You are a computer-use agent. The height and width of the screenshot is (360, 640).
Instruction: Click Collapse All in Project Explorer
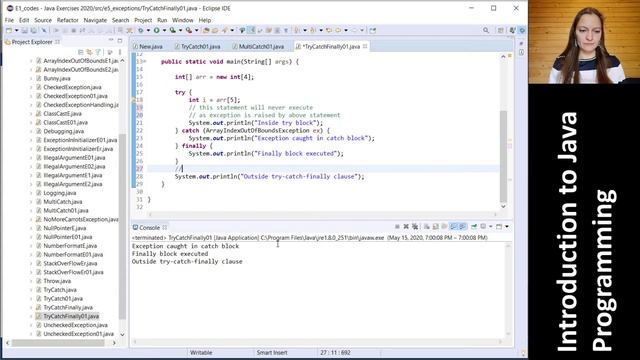pos(80,52)
